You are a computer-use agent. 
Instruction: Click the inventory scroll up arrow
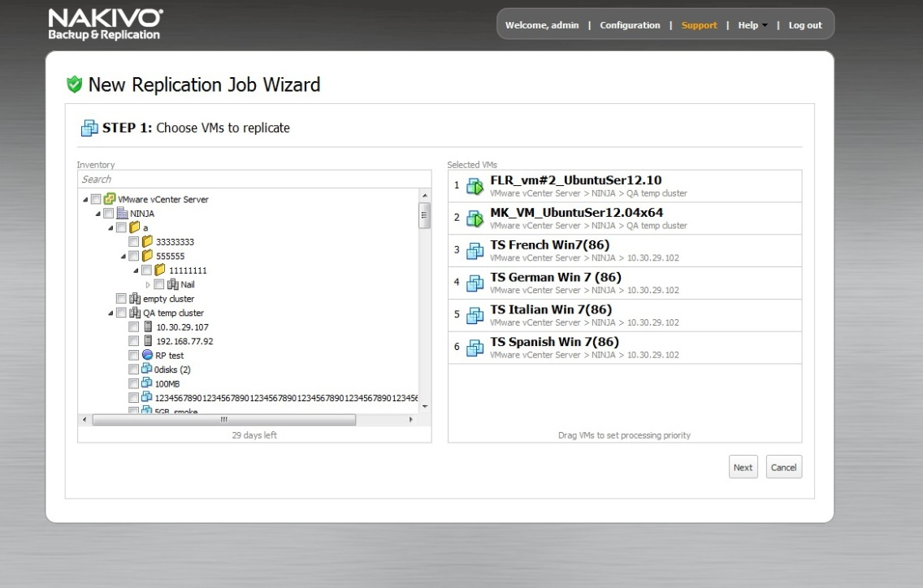[424, 196]
